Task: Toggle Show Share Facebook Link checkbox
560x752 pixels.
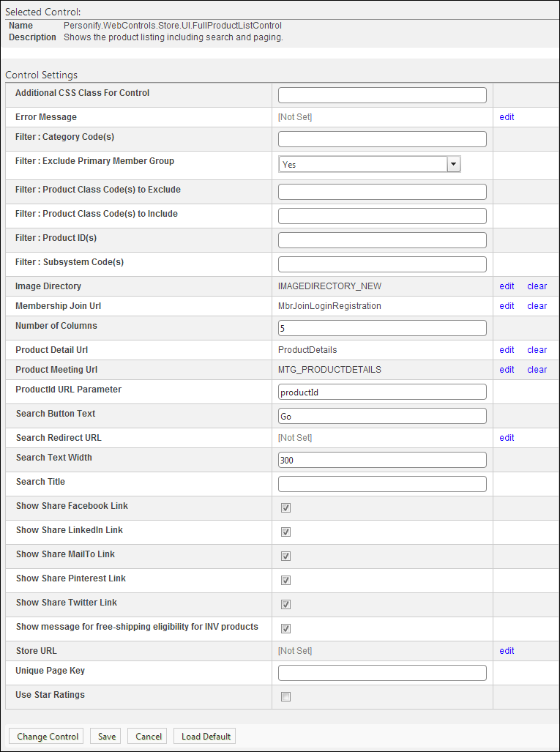Action: [x=285, y=508]
